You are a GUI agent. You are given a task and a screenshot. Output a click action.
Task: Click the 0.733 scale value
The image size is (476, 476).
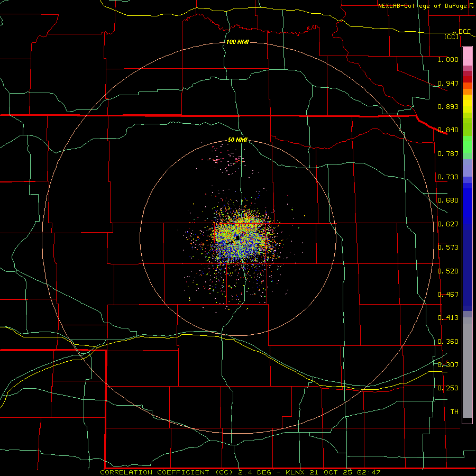click(448, 177)
